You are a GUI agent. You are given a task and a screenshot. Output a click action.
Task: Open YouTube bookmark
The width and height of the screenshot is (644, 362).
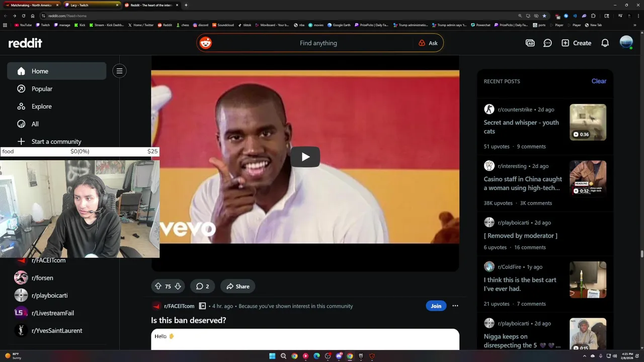pyautogui.click(x=23, y=25)
